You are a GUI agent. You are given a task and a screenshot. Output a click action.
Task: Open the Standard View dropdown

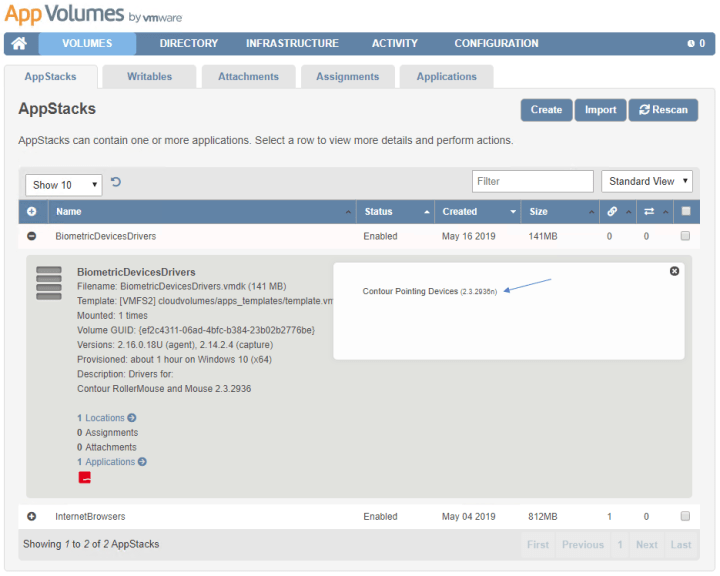pyautogui.click(x=649, y=181)
